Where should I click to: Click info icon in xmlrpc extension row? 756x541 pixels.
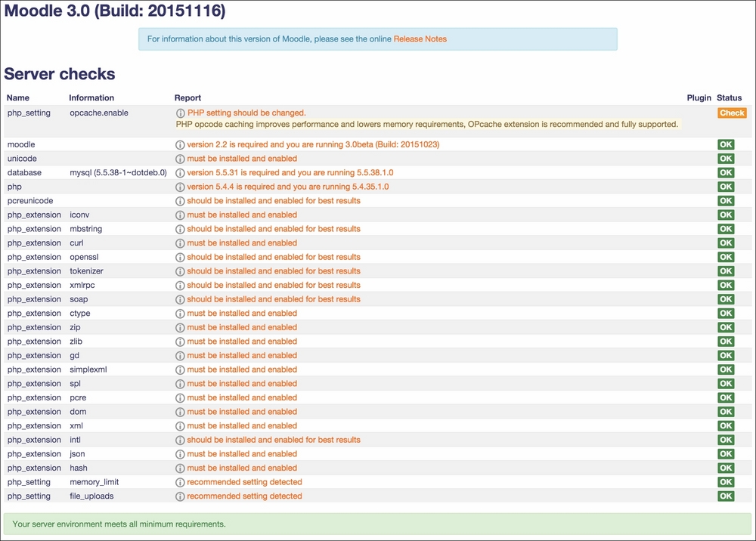[180, 285]
